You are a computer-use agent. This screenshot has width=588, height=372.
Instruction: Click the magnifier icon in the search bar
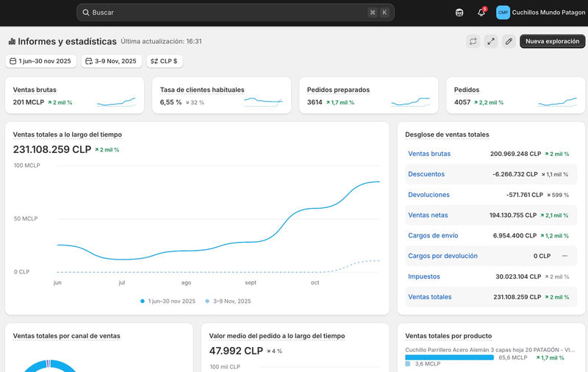pos(86,12)
